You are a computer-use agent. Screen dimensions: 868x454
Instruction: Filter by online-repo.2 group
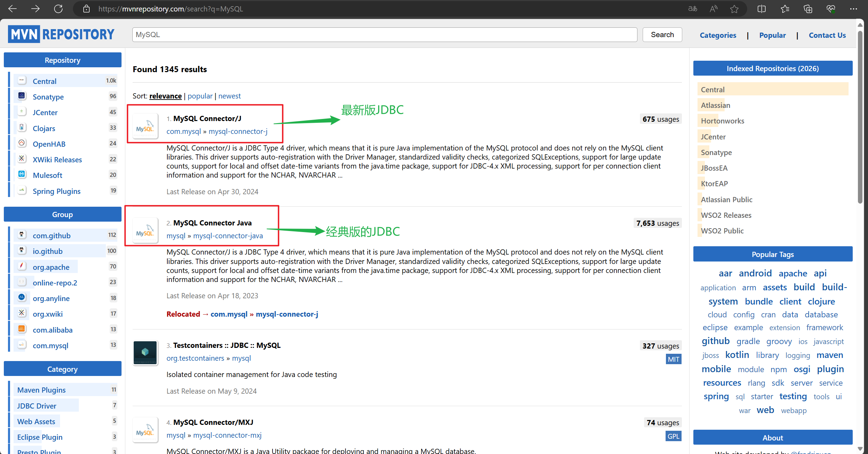(x=55, y=283)
